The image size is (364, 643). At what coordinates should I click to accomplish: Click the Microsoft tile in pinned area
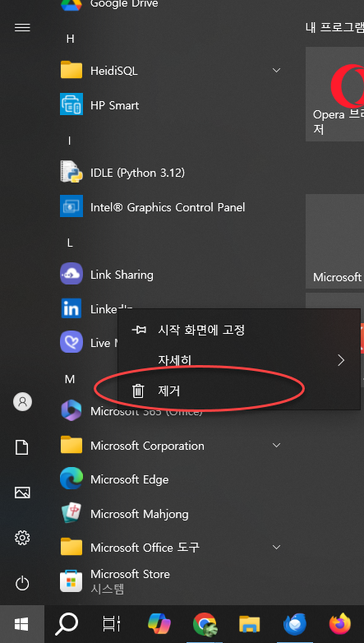(x=335, y=241)
